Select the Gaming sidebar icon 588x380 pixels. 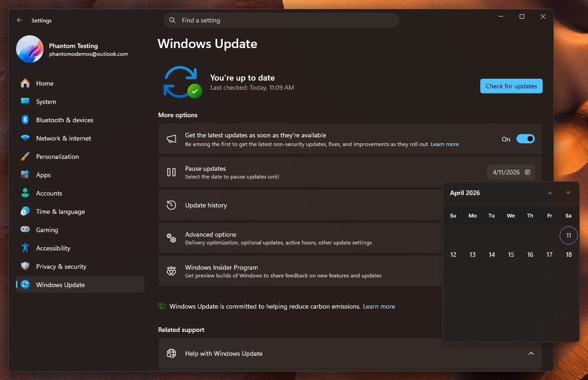25,230
